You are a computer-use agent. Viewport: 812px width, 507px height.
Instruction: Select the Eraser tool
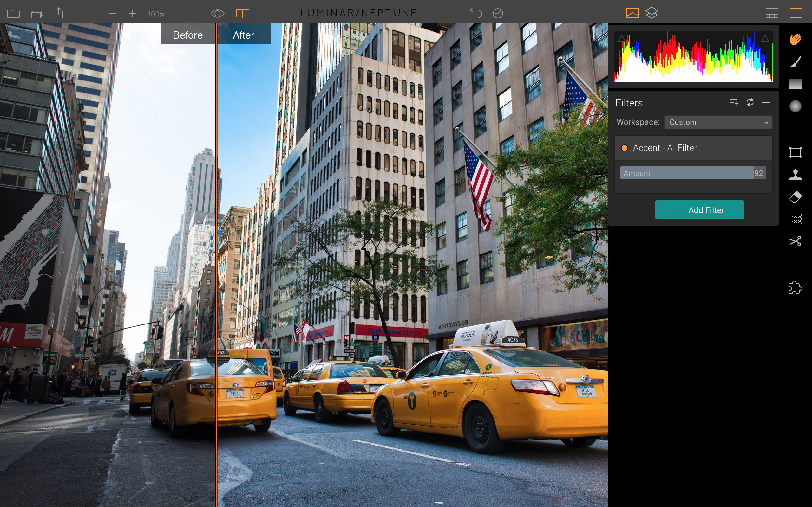pyautogui.click(x=795, y=197)
